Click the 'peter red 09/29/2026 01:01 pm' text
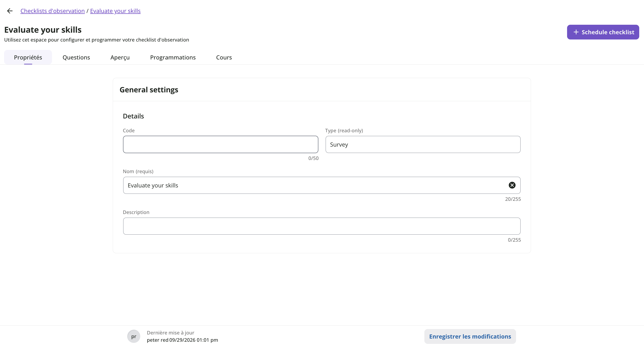Viewport: 644px width, 344px height. coord(182,340)
